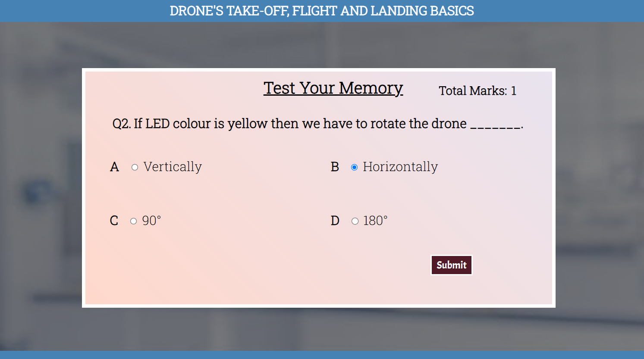Click option letter B

coord(335,167)
